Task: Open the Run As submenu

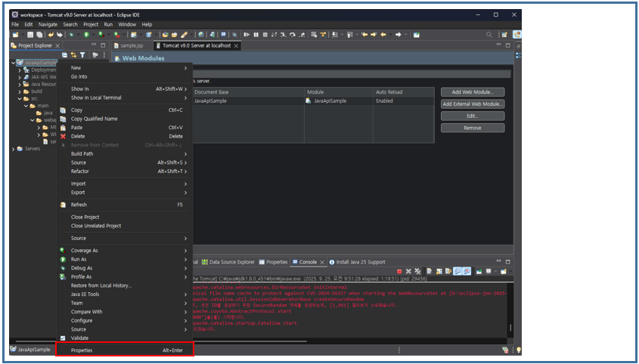Action: [x=125, y=259]
